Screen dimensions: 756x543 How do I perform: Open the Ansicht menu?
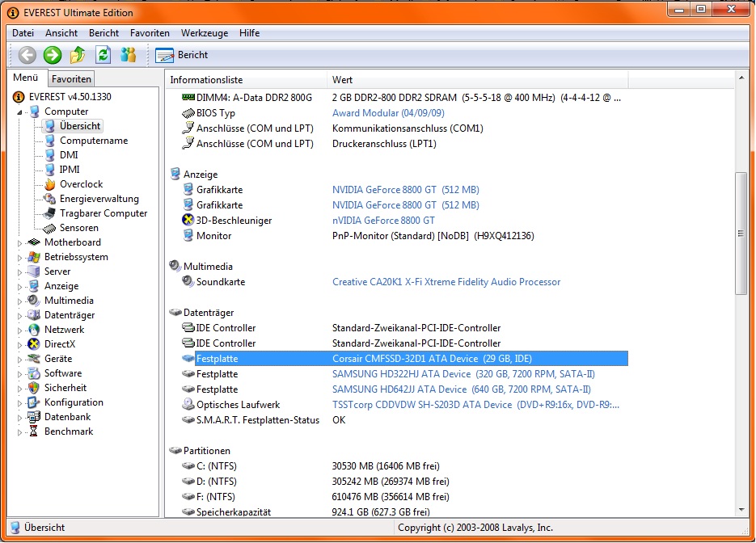[x=61, y=33]
